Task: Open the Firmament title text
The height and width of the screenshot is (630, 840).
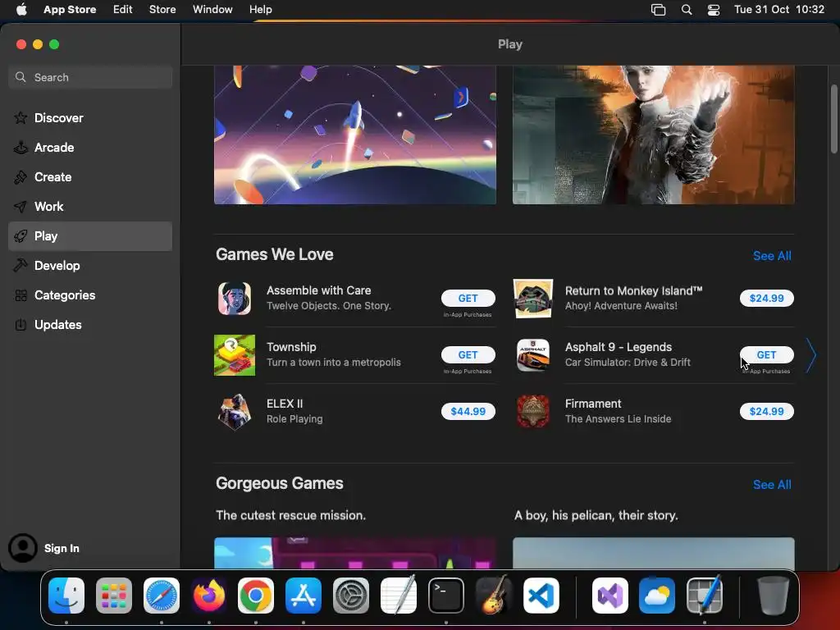Action: 593,404
